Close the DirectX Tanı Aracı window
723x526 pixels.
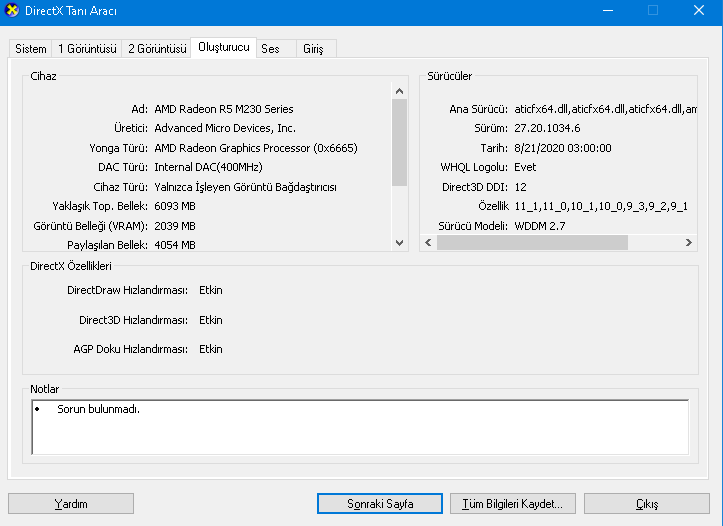[x=699, y=10]
